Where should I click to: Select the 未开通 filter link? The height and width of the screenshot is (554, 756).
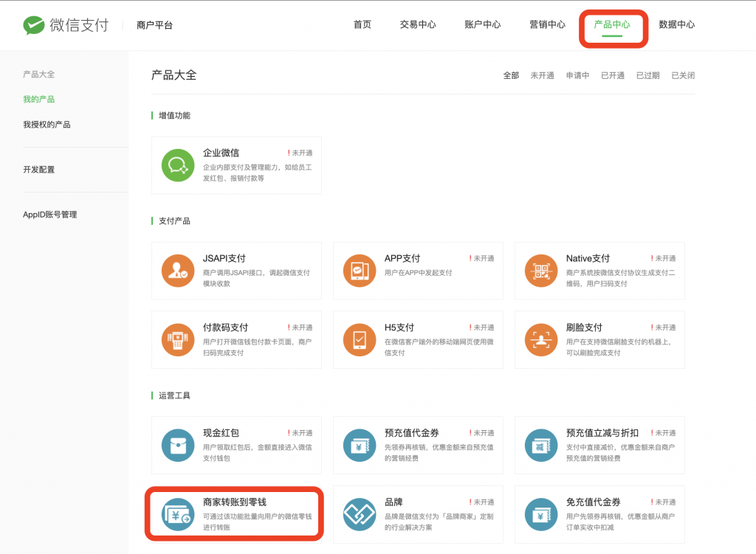[x=543, y=75]
